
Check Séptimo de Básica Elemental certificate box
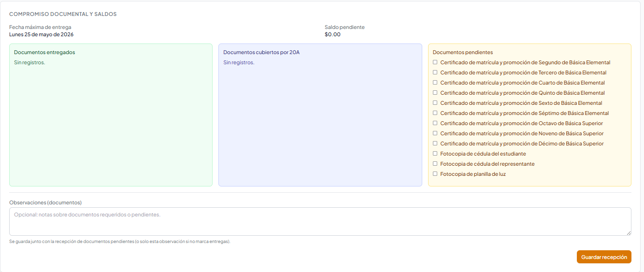pos(435,113)
